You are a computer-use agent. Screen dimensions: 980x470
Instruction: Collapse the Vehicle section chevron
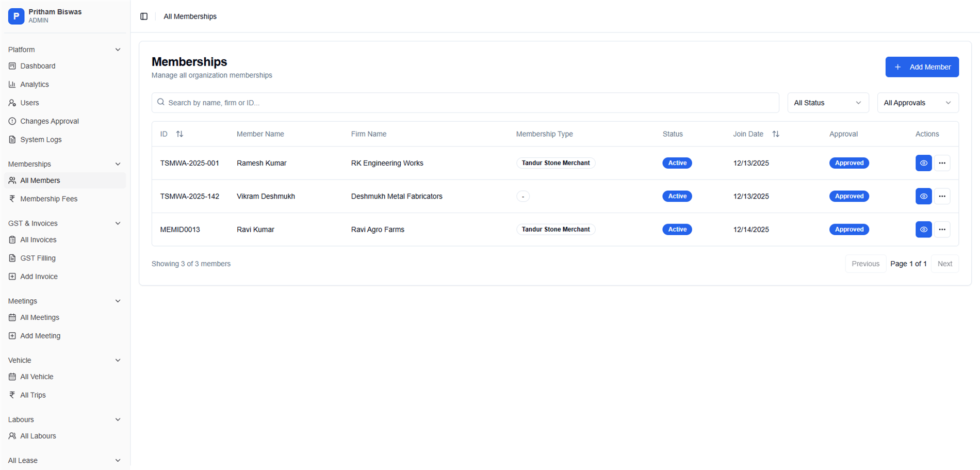click(118, 361)
